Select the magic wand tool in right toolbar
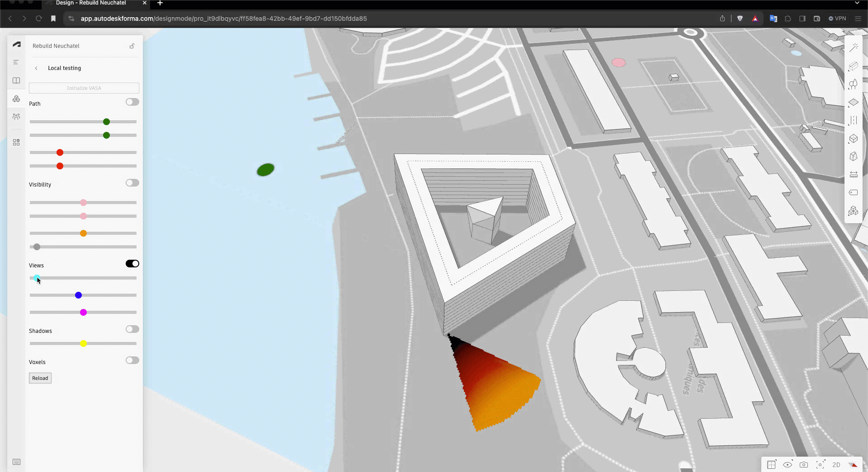868x472 pixels. [x=854, y=47]
